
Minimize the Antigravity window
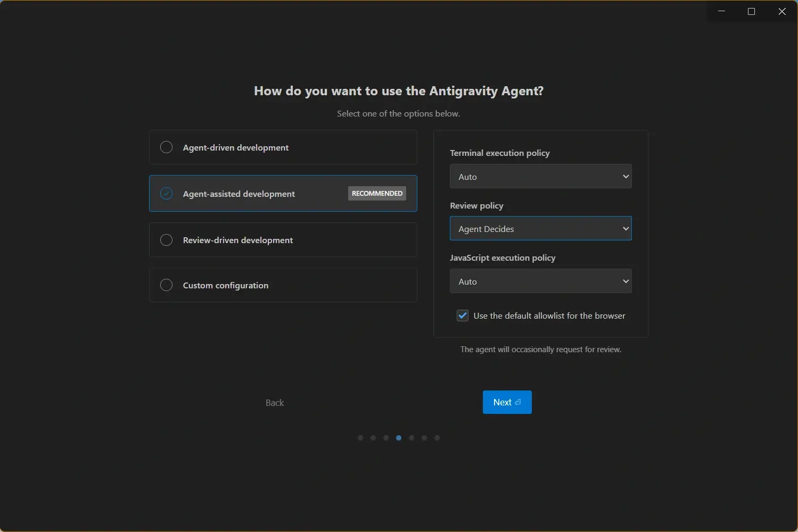pyautogui.click(x=721, y=11)
